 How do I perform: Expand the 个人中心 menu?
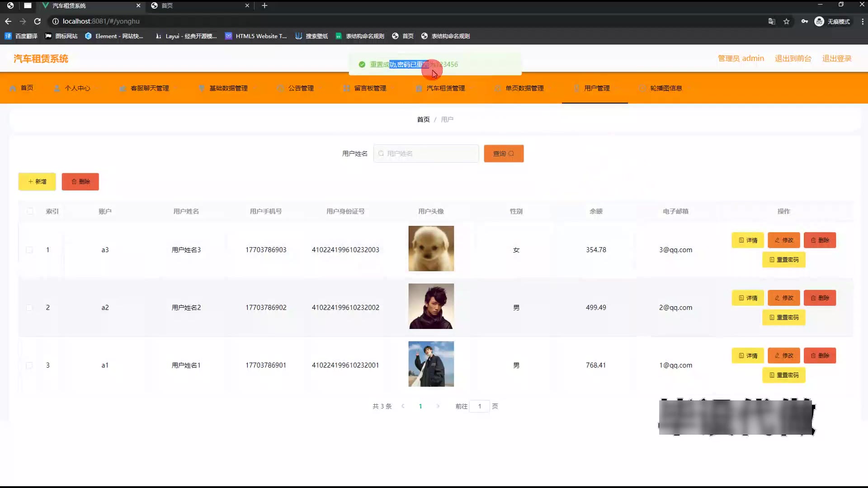77,88
